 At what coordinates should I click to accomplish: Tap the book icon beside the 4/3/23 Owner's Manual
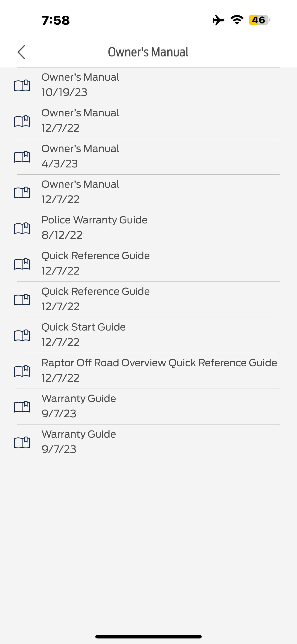[22, 157]
